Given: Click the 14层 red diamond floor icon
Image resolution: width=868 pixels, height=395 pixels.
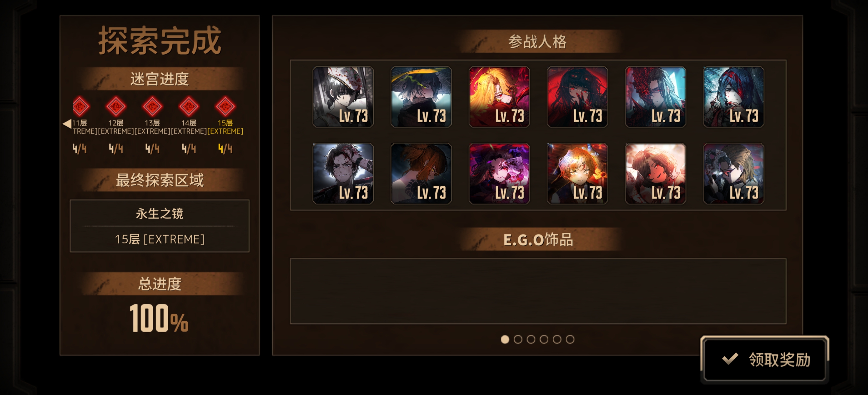Looking at the screenshot, I should tap(189, 107).
